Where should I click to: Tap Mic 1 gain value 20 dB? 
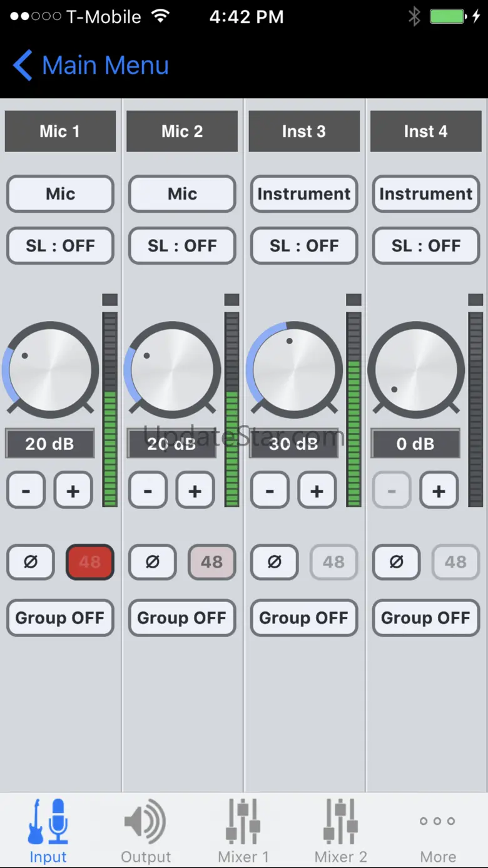[x=49, y=444]
